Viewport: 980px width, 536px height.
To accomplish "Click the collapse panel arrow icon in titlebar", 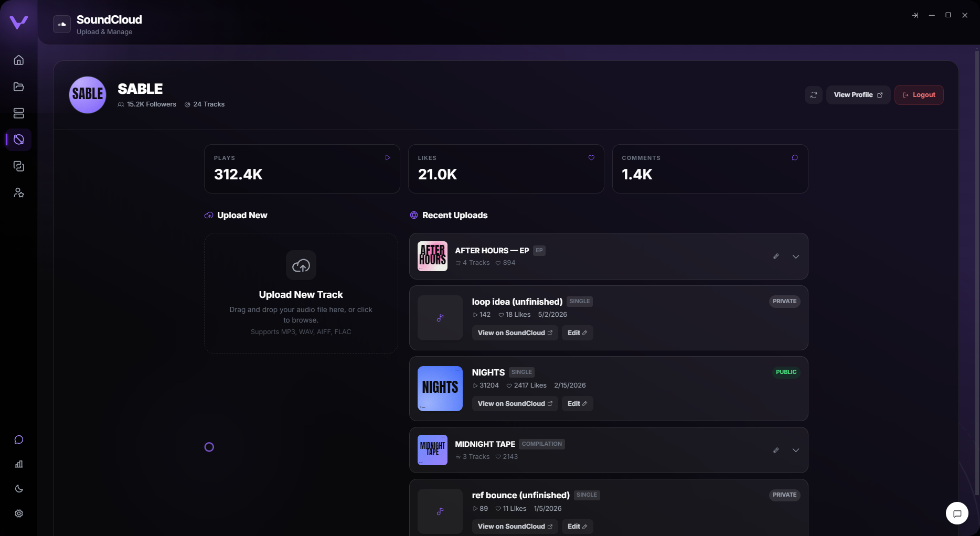I will pyautogui.click(x=915, y=15).
